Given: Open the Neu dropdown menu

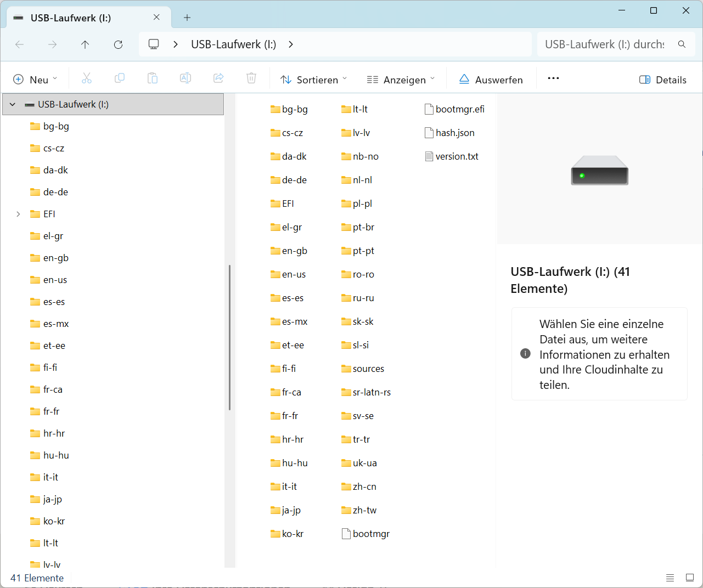Looking at the screenshot, I should tap(35, 80).
